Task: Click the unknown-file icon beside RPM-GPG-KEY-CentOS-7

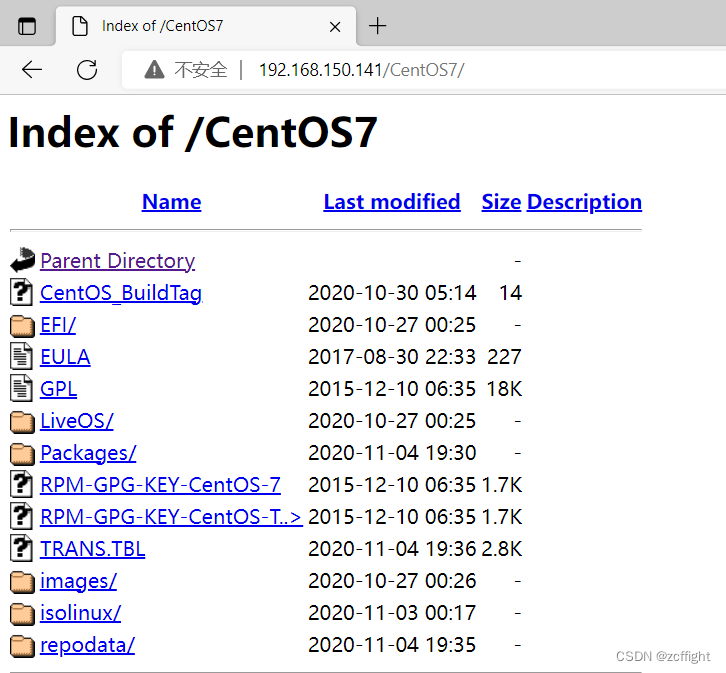Action: [x=21, y=484]
